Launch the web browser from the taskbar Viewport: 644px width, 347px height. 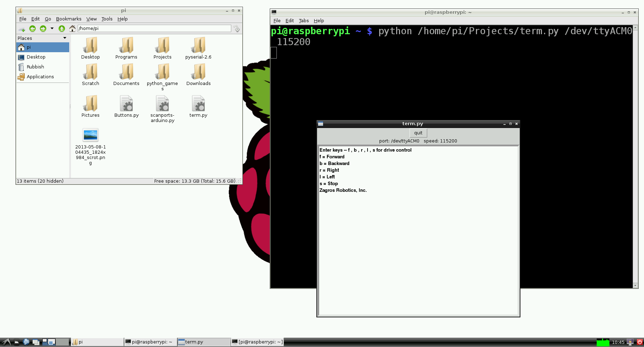tap(26, 342)
